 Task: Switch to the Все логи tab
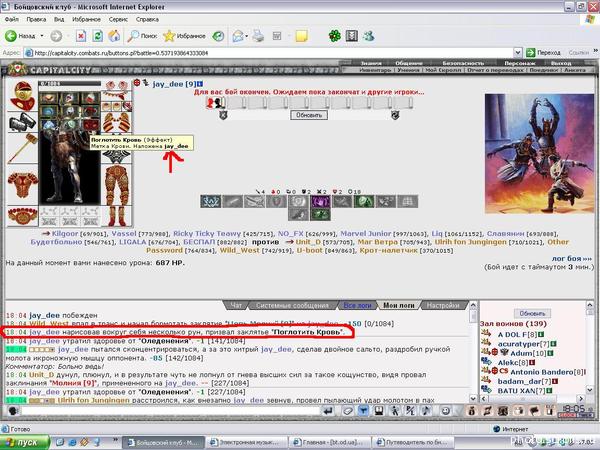pyautogui.click(x=357, y=305)
